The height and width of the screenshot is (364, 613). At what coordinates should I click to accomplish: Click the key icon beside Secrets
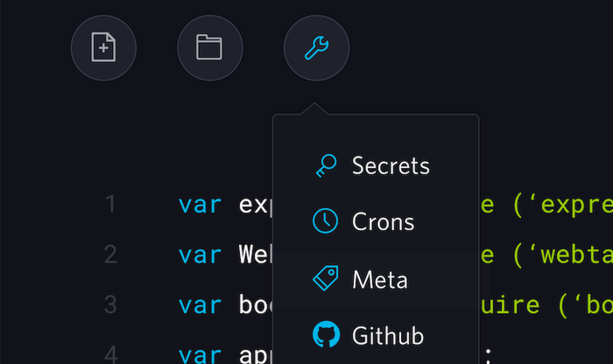point(326,165)
